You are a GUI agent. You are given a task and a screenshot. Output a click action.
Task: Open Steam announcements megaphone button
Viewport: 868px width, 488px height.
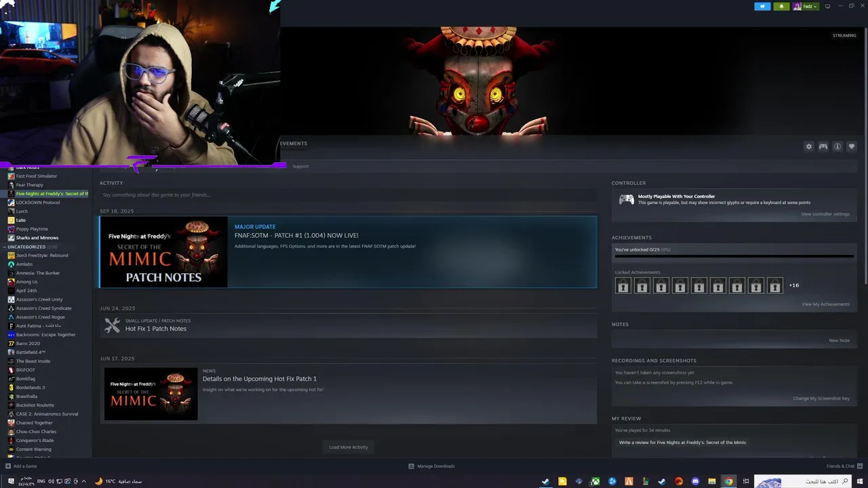point(762,6)
